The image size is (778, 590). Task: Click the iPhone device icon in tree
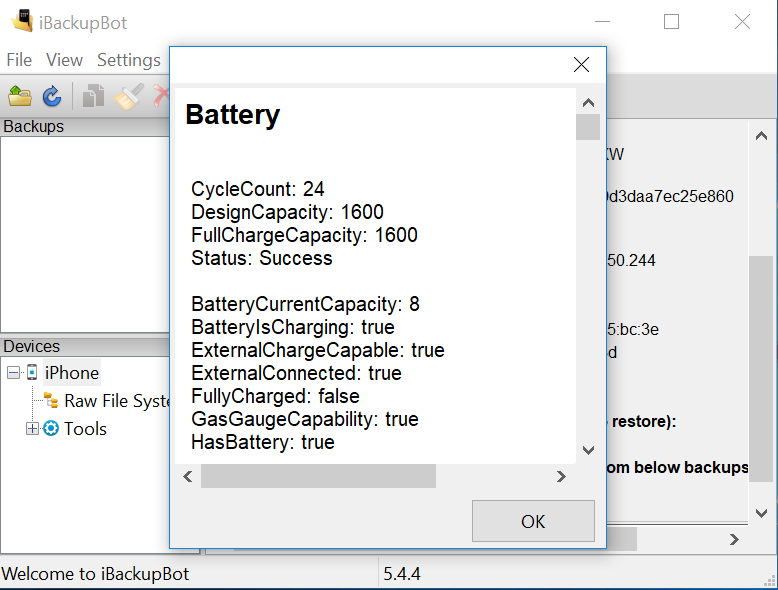pyautogui.click(x=32, y=372)
